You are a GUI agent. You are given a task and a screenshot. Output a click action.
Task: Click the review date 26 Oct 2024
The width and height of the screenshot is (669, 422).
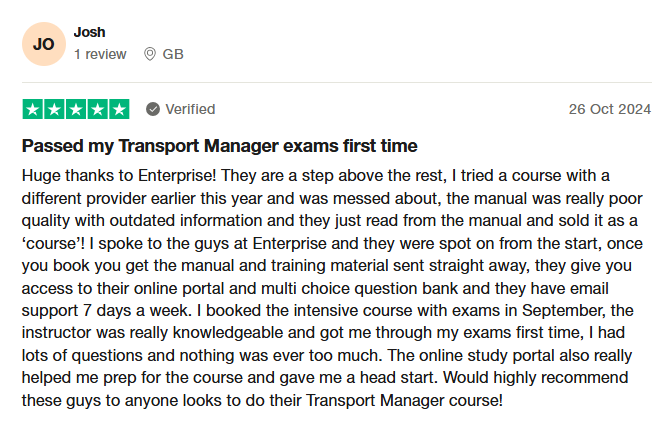click(x=609, y=109)
